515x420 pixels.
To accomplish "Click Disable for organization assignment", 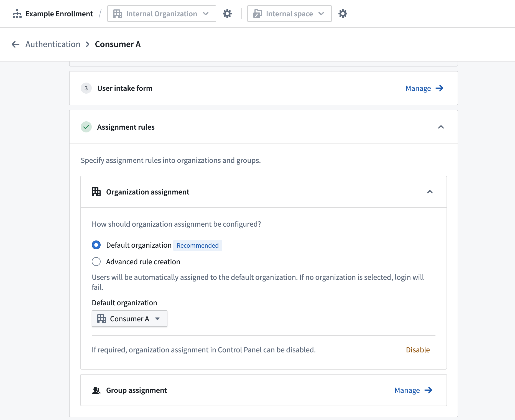I will click(418, 350).
